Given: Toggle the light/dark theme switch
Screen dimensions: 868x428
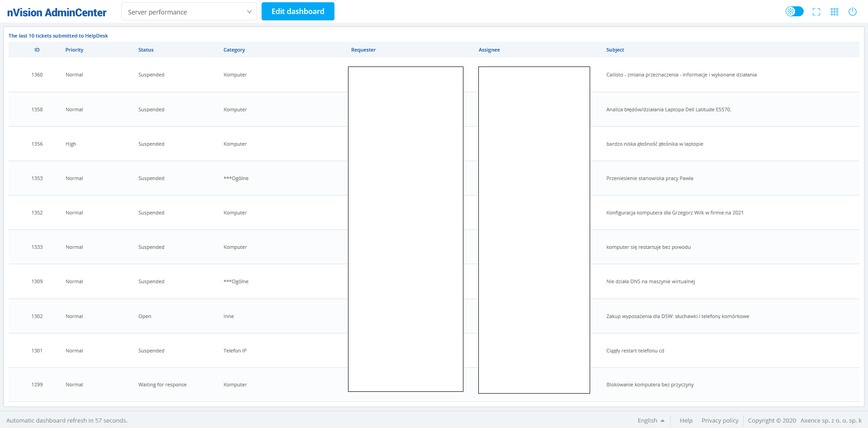Looking at the screenshot, I should (794, 11).
